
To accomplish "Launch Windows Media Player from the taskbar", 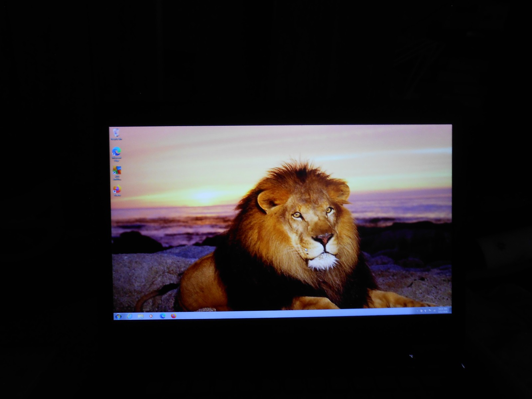I will tap(151, 316).
